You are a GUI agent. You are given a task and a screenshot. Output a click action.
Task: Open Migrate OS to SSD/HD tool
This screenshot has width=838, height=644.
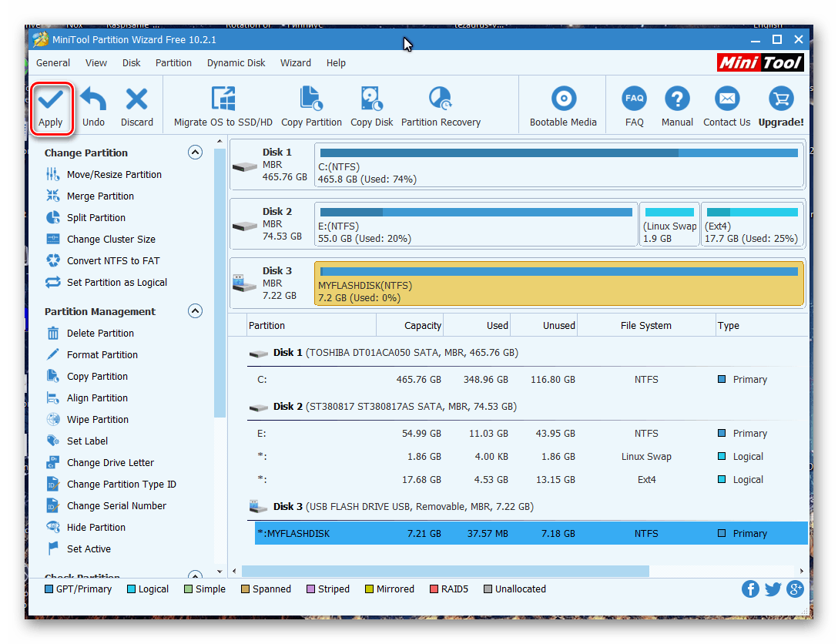pyautogui.click(x=223, y=99)
